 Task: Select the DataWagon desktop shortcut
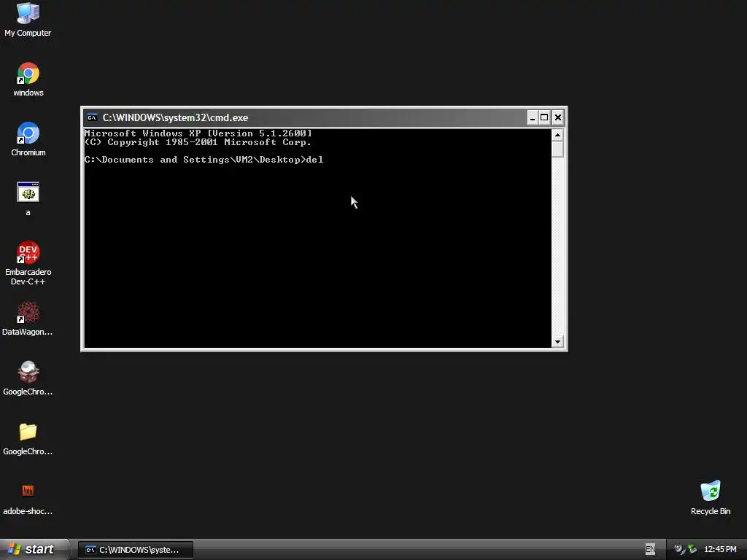coord(28,319)
